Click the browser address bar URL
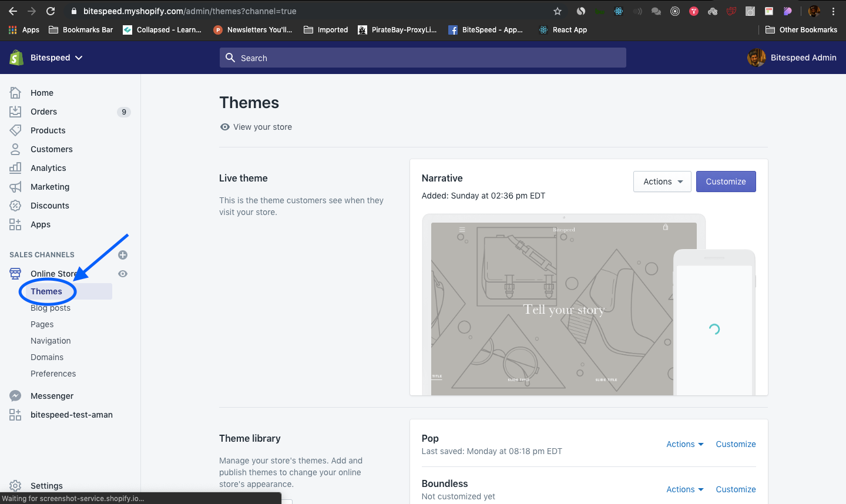The width and height of the screenshot is (846, 504). [x=190, y=11]
